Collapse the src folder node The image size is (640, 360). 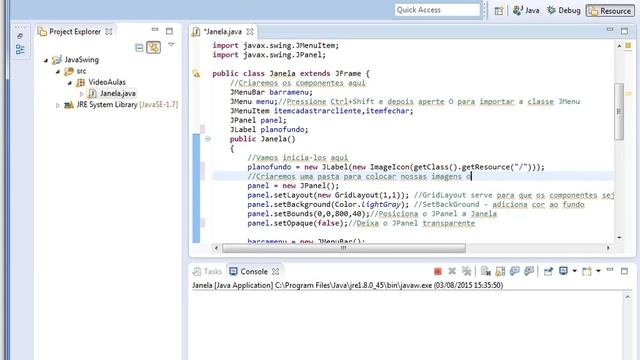click(x=58, y=72)
